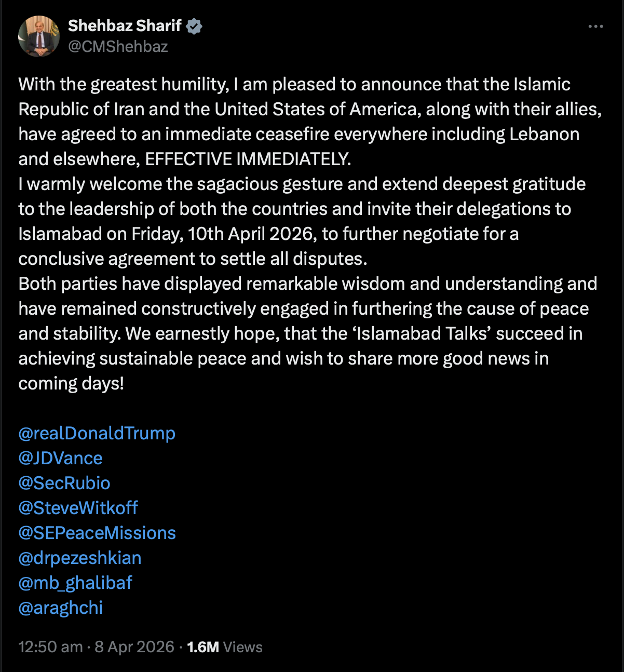The width and height of the screenshot is (624, 672).
Task: Open the @araghchi profile mention
Action: 60,608
